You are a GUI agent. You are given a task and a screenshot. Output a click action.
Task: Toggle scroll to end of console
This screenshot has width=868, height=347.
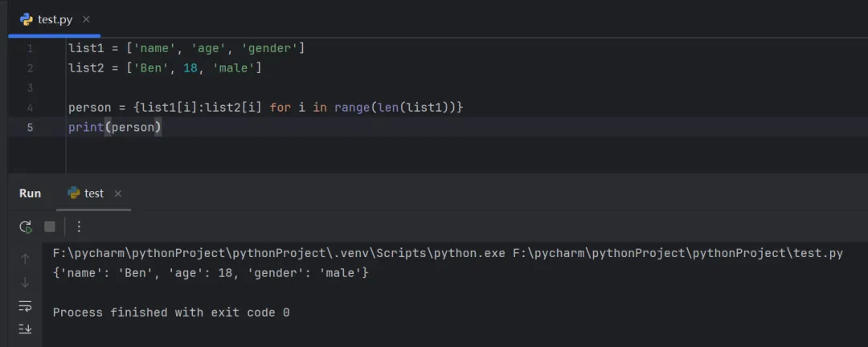point(25,329)
